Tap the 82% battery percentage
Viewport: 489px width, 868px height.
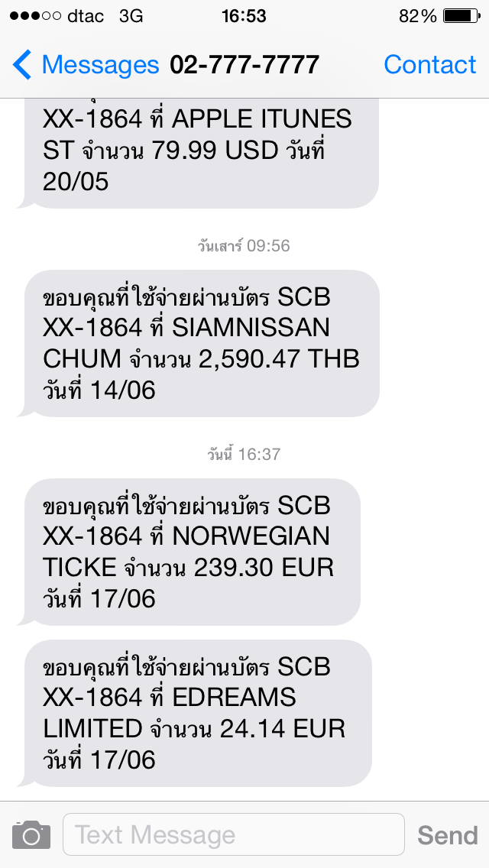click(x=418, y=16)
